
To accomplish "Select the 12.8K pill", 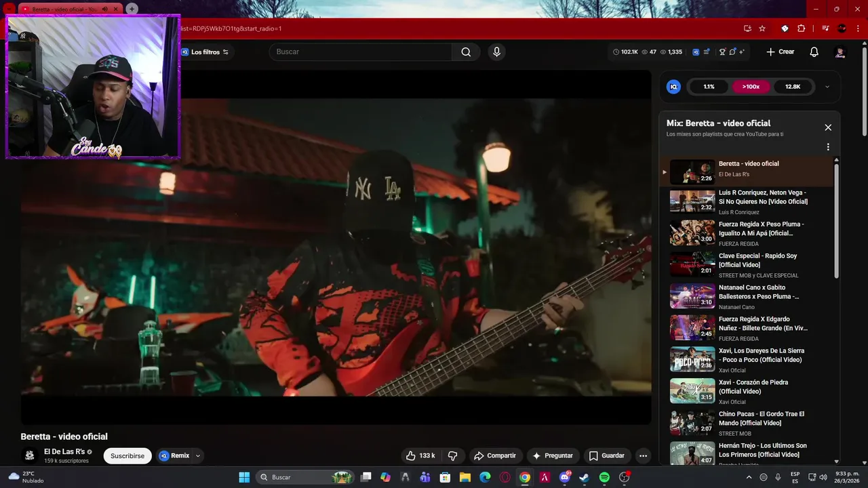I will coord(793,87).
